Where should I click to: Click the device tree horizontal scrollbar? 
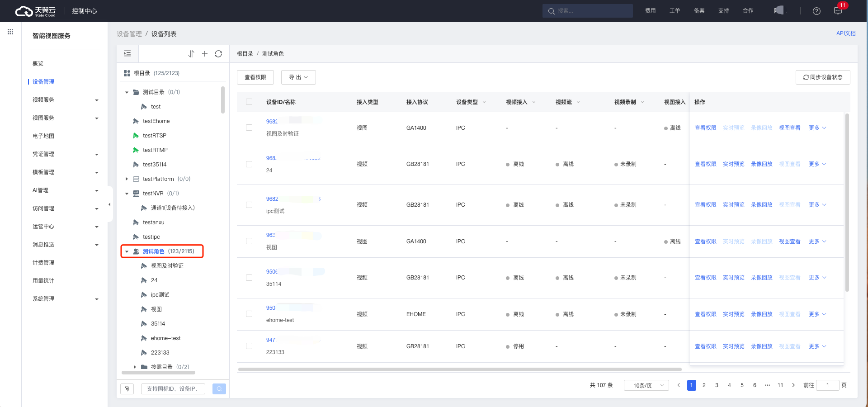tap(158, 373)
